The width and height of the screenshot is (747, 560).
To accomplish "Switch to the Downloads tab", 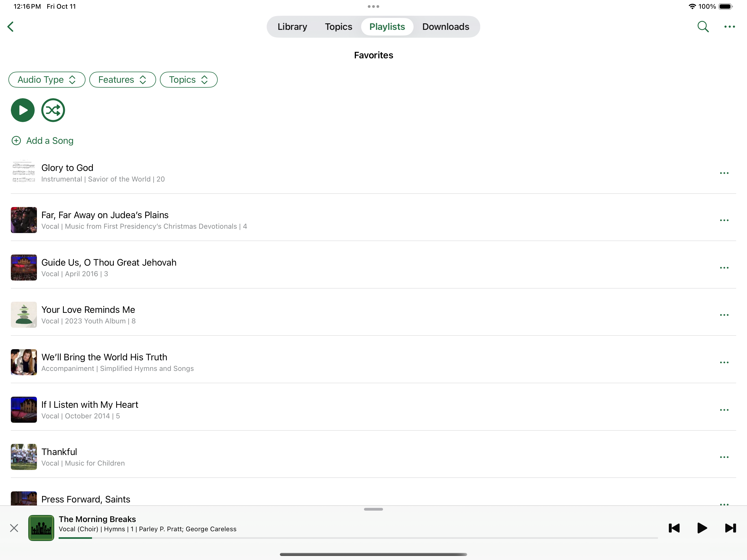I will click(x=446, y=27).
